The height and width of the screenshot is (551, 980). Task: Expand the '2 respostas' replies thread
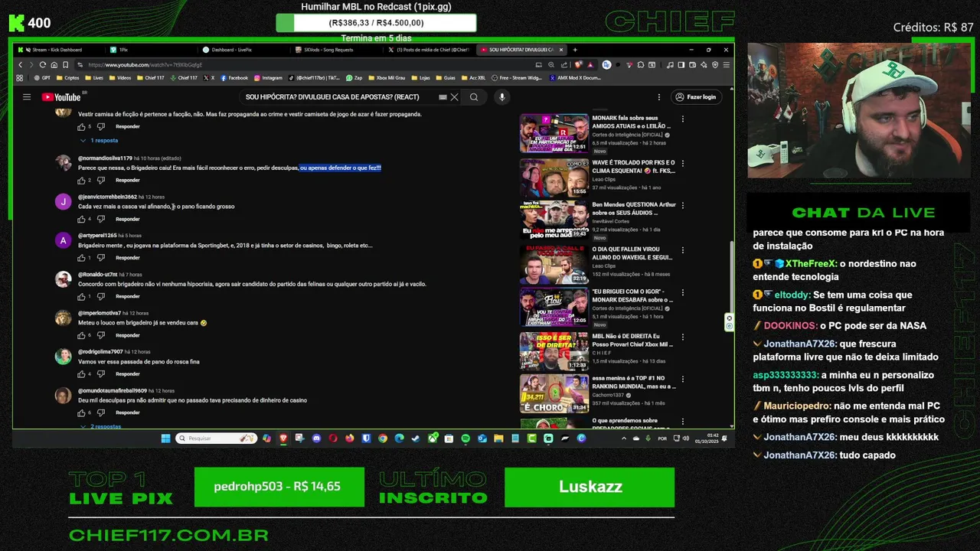click(100, 426)
